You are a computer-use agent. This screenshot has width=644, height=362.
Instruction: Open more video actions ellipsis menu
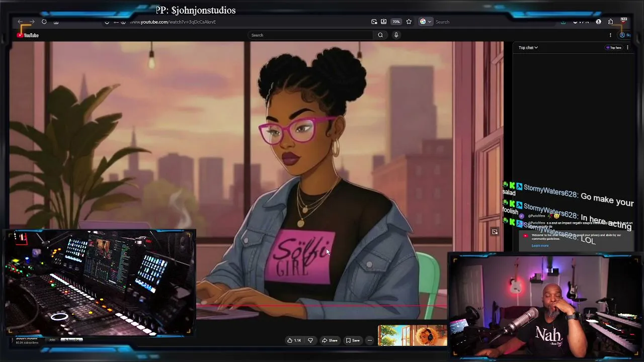(x=369, y=340)
